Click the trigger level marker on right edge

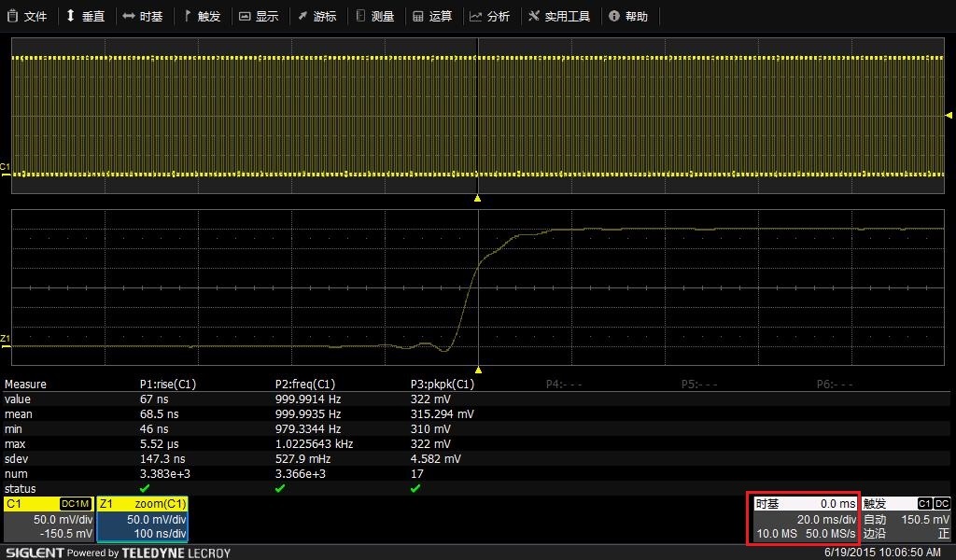tap(949, 114)
